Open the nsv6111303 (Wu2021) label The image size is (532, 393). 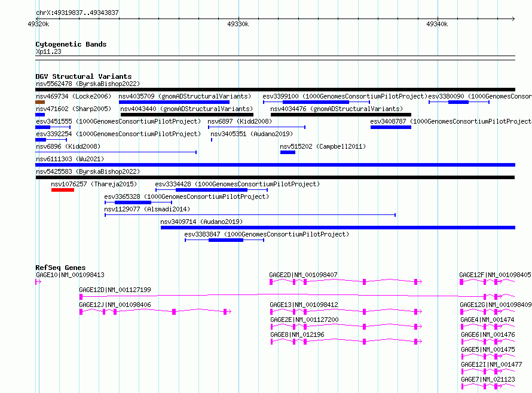pyautogui.click(x=70, y=159)
